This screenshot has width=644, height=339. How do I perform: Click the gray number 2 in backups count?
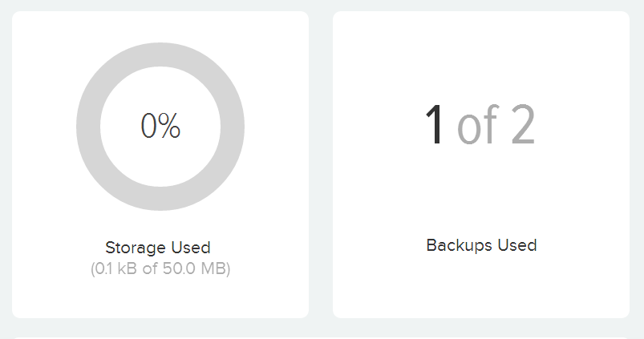(x=523, y=124)
